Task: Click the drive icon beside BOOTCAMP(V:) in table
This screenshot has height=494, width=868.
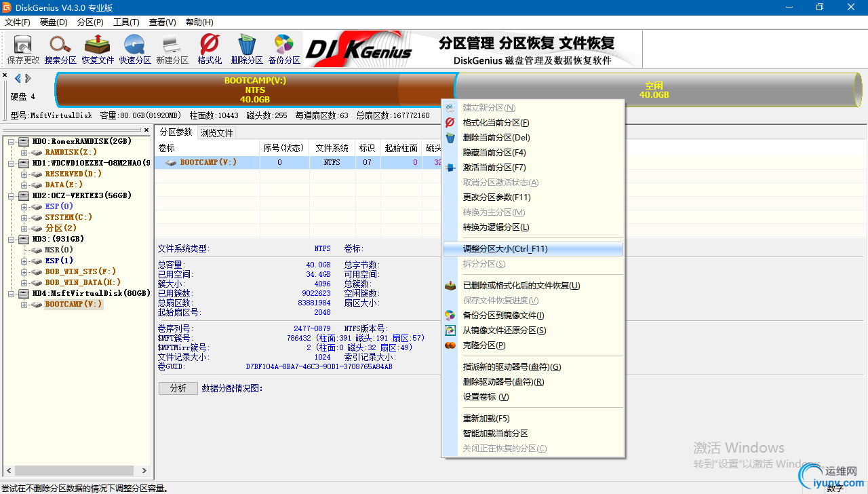Action: [x=171, y=163]
